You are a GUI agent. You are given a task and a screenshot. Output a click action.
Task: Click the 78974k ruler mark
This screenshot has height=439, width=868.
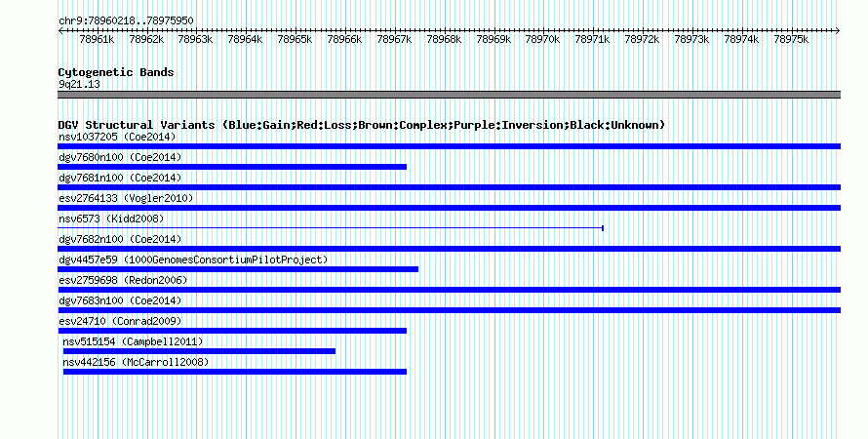pos(742,39)
